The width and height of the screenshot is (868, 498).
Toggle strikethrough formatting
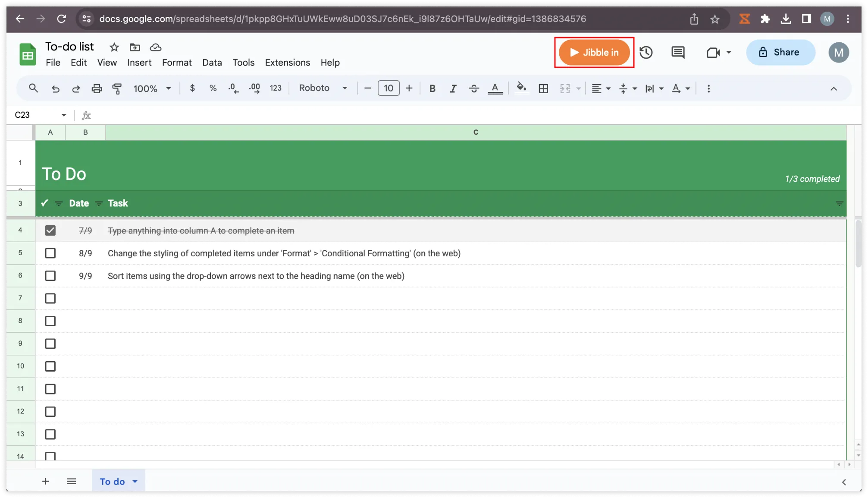click(x=473, y=88)
